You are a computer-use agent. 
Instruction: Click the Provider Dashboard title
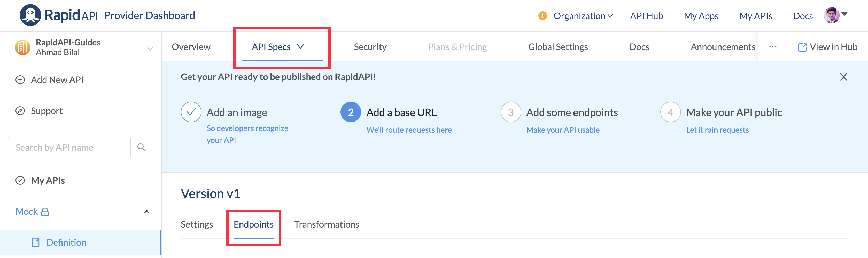(x=150, y=15)
